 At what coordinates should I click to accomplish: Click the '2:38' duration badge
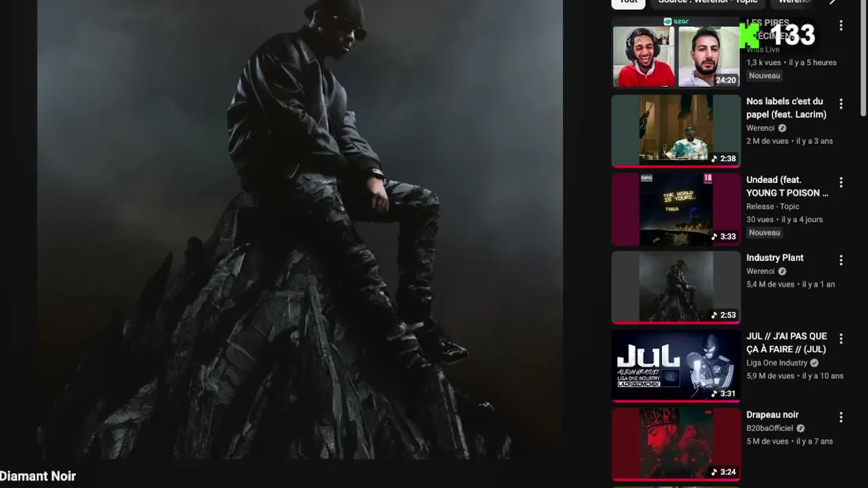[724, 159]
